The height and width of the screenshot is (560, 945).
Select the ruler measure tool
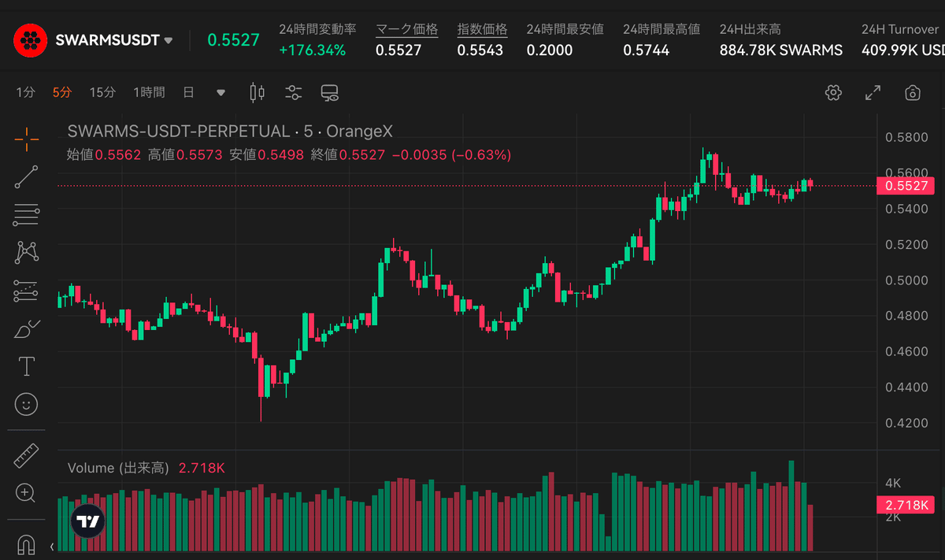pyautogui.click(x=26, y=456)
